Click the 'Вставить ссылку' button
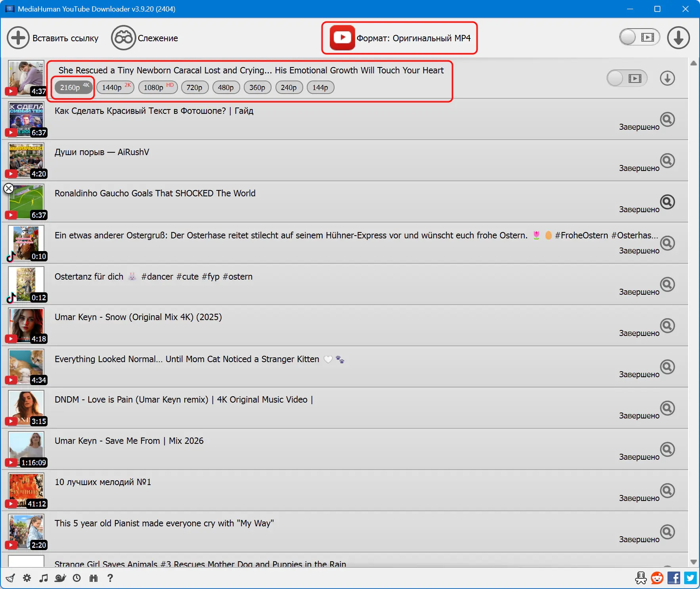Image resolution: width=700 pixels, height=589 pixels. click(x=53, y=38)
